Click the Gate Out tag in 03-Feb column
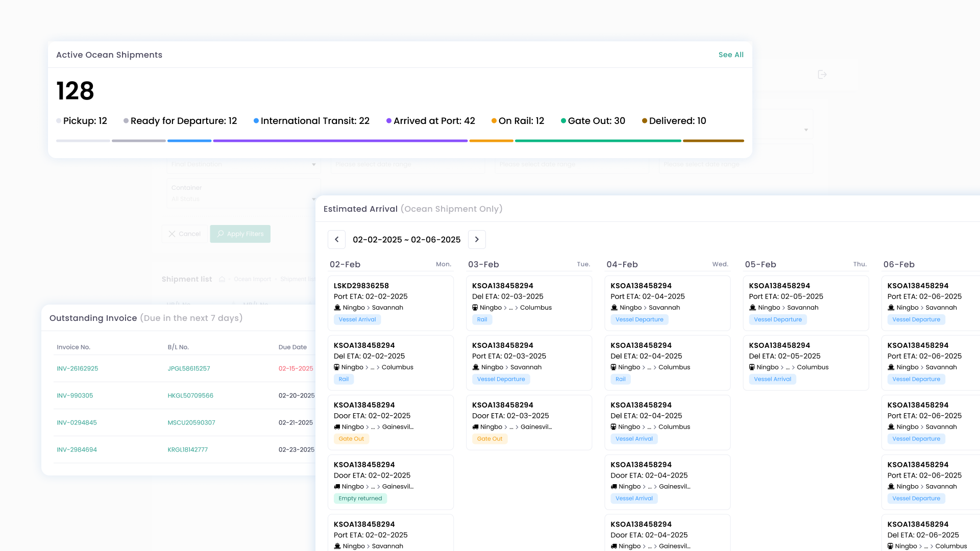This screenshot has height=551, width=980. (x=489, y=439)
